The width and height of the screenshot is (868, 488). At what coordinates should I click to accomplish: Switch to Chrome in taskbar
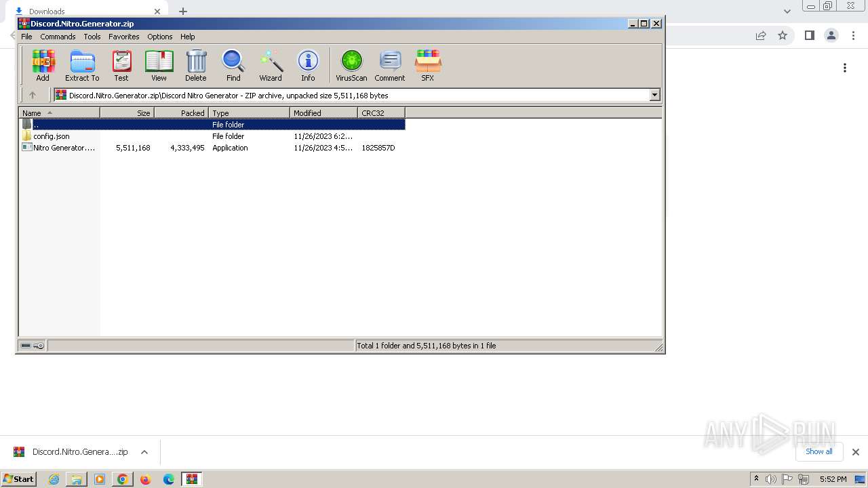123,479
